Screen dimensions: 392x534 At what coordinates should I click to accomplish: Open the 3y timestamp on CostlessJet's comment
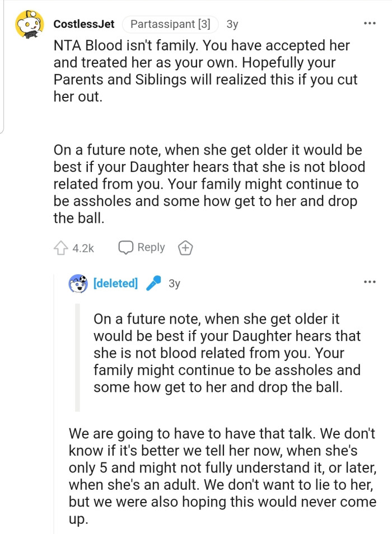pyautogui.click(x=232, y=24)
